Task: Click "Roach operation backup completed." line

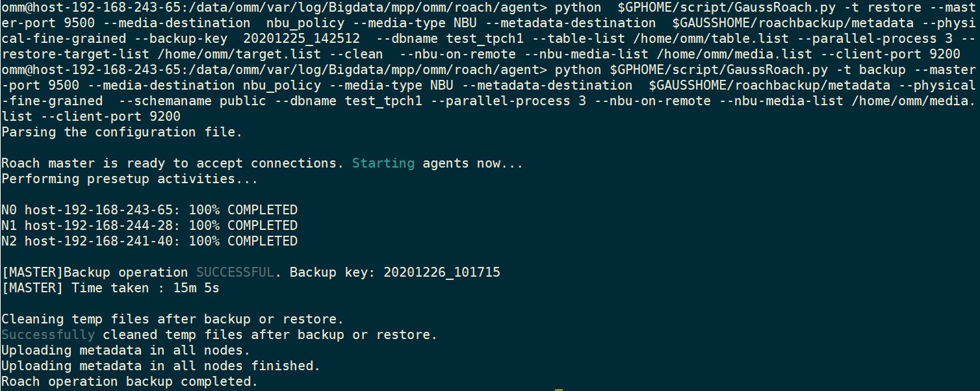Action: coord(129,381)
